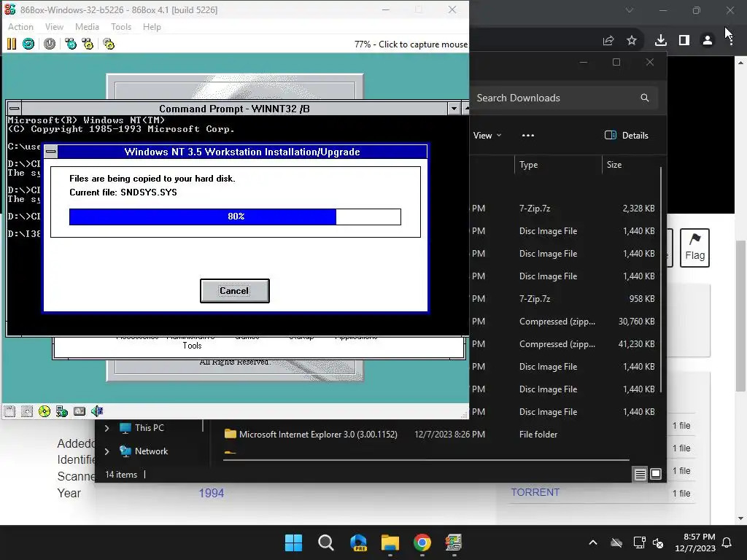747x560 pixels.
Task: Open NT setup dialog system menu box
Action: [51, 152]
